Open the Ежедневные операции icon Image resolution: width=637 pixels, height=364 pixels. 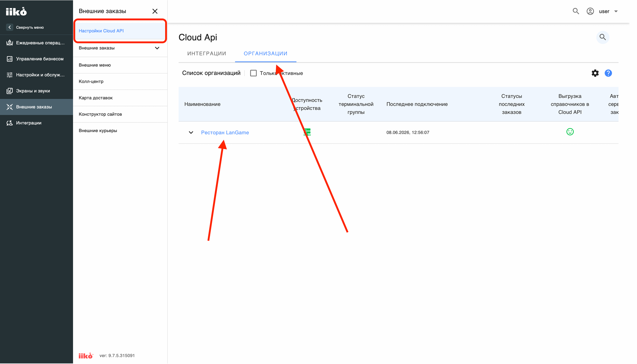(x=9, y=43)
